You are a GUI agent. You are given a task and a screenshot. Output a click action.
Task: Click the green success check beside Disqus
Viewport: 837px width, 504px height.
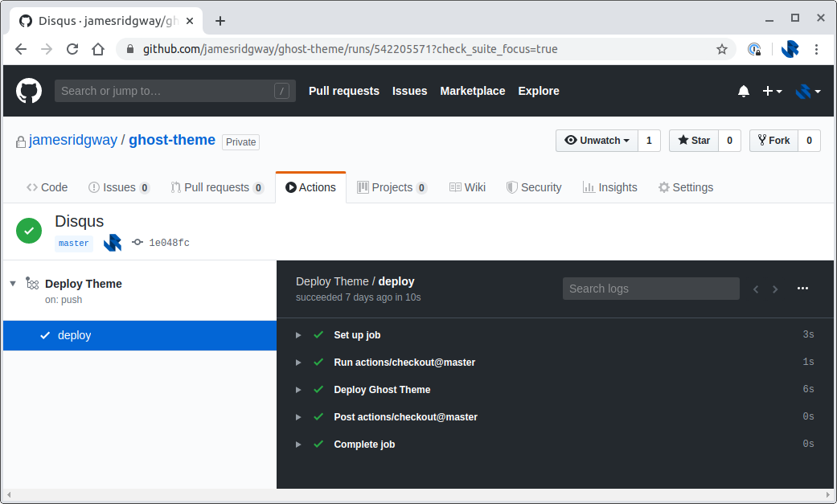(x=29, y=231)
